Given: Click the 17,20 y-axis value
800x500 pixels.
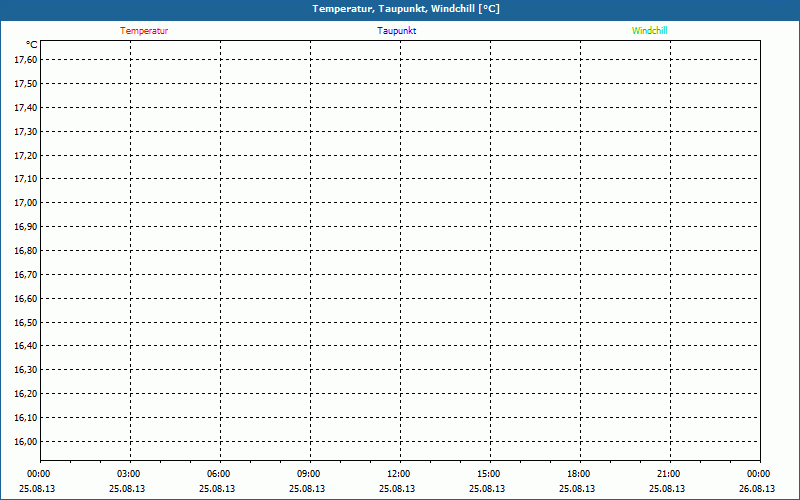Looking at the screenshot, I should click(26, 155).
